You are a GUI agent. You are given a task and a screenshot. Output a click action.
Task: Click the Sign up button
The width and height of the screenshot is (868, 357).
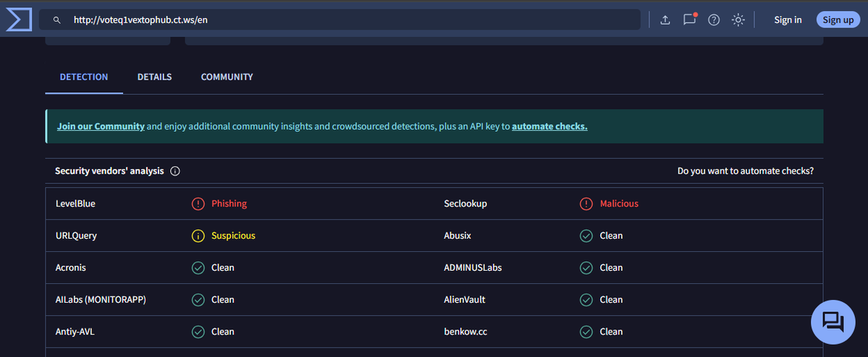pyautogui.click(x=838, y=20)
